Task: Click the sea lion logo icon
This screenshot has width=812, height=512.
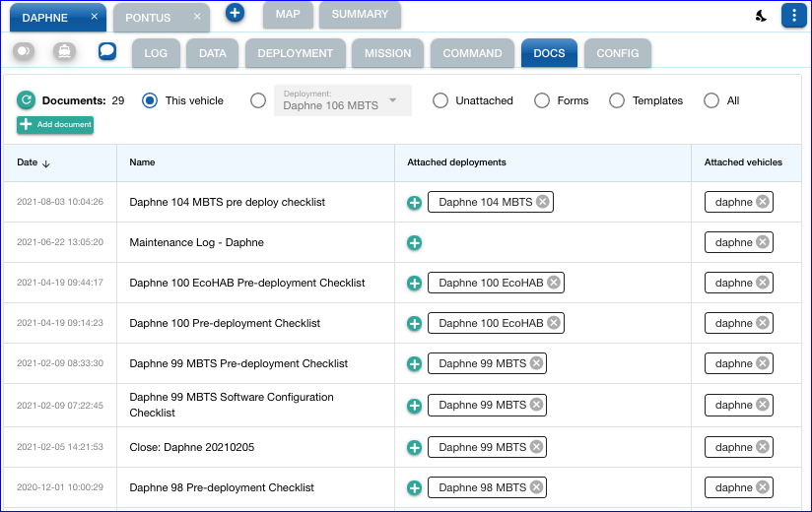Action: 761,16
